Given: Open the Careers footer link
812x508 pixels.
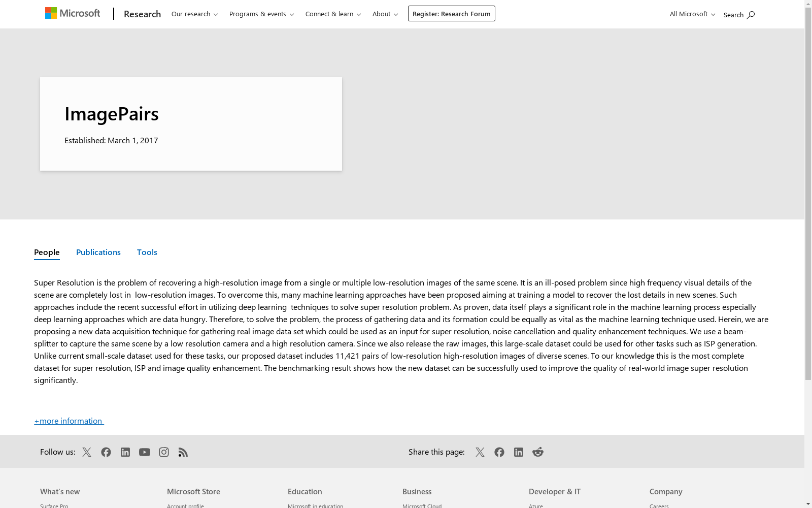Looking at the screenshot, I should pos(659,505).
